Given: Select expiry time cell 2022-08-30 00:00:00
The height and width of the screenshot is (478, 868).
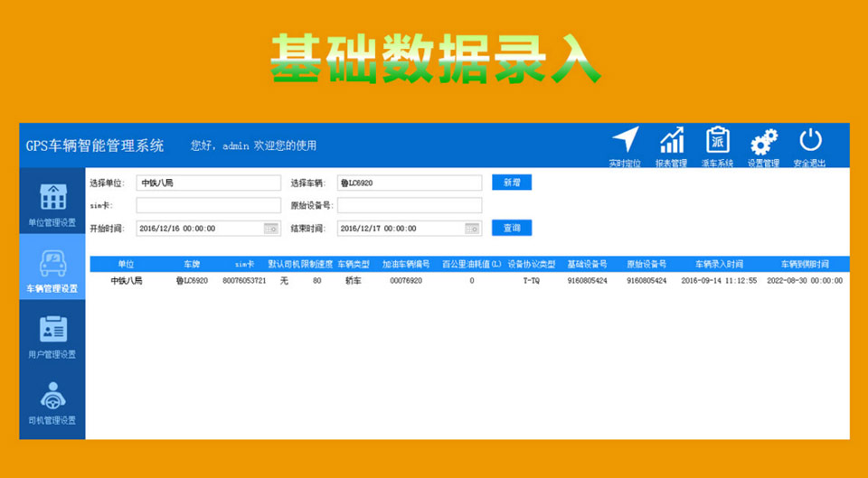Looking at the screenshot, I should click(x=805, y=281).
